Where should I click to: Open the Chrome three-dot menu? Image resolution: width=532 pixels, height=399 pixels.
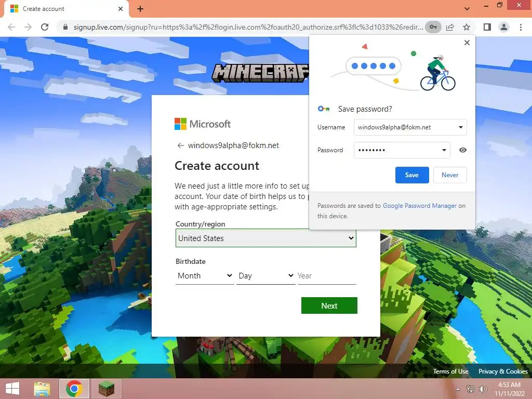coord(521,27)
